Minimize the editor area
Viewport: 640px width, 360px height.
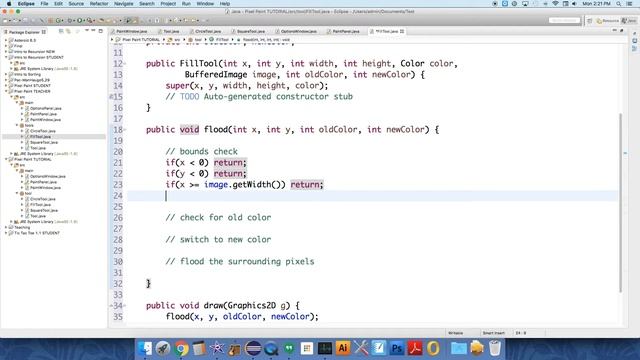click(615, 31)
